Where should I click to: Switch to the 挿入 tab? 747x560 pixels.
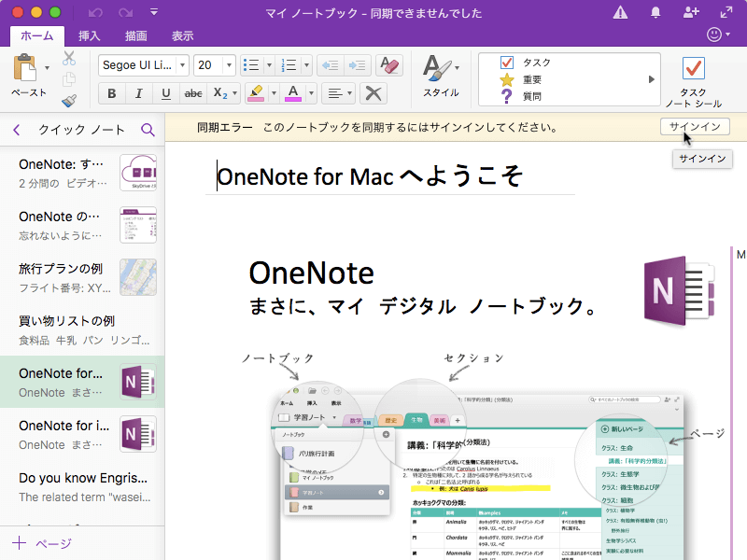tap(89, 35)
